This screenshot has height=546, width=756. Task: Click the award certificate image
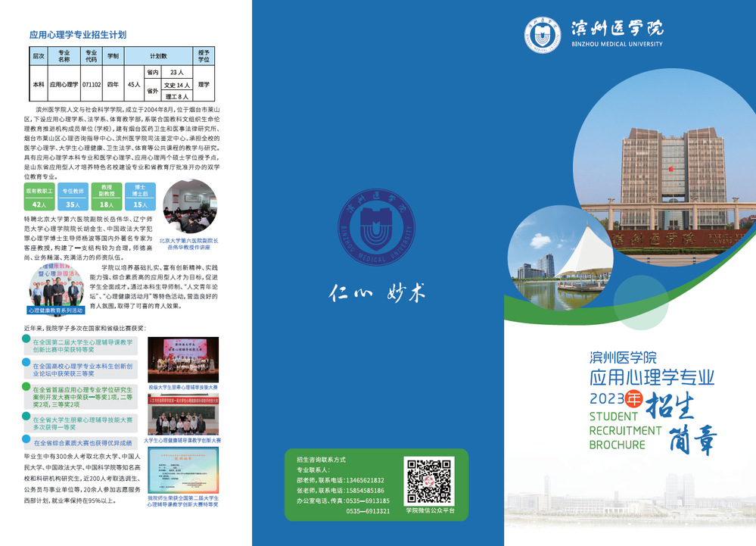pyautogui.click(x=183, y=470)
